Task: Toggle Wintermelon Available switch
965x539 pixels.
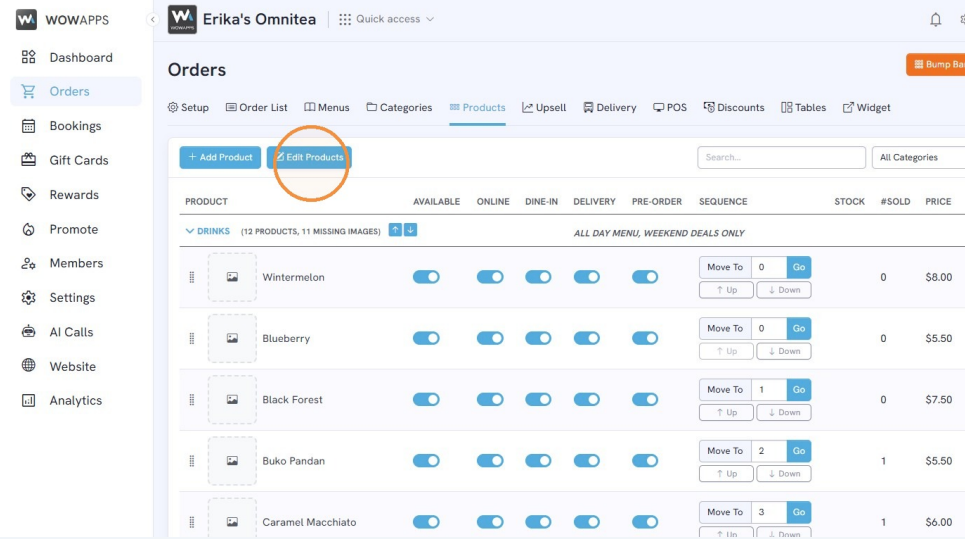Action: (426, 277)
